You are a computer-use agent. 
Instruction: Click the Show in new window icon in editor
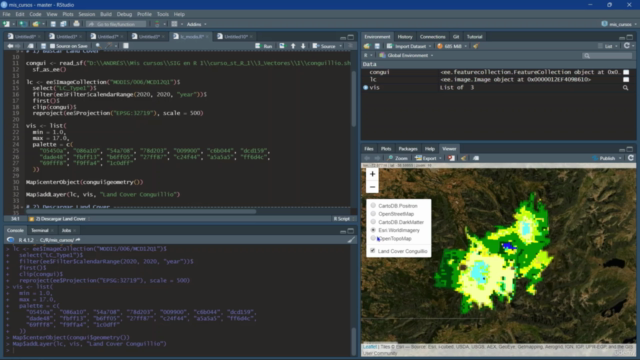coord(30,46)
